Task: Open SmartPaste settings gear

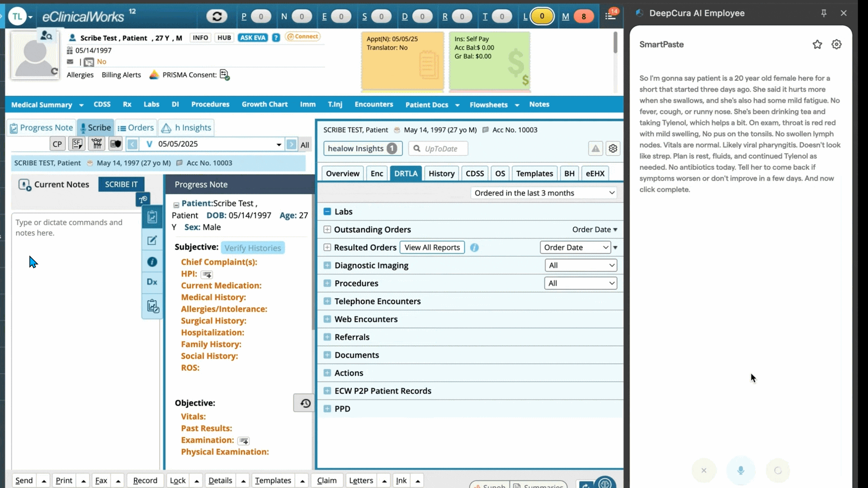Action: click(x=836, y=44)
